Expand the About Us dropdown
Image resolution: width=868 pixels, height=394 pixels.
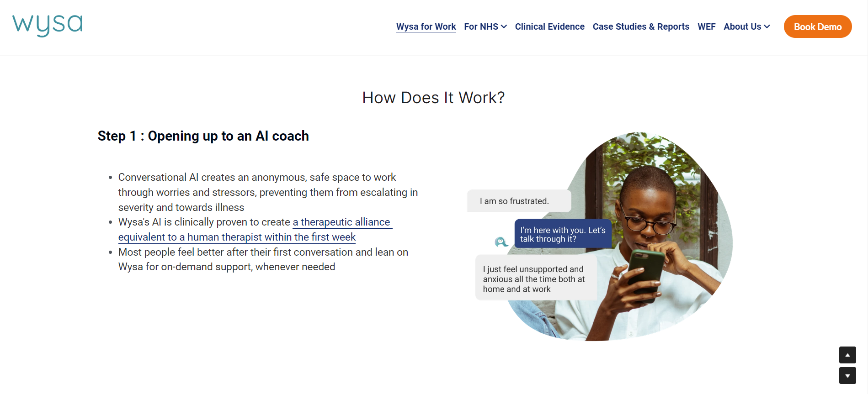747,26
